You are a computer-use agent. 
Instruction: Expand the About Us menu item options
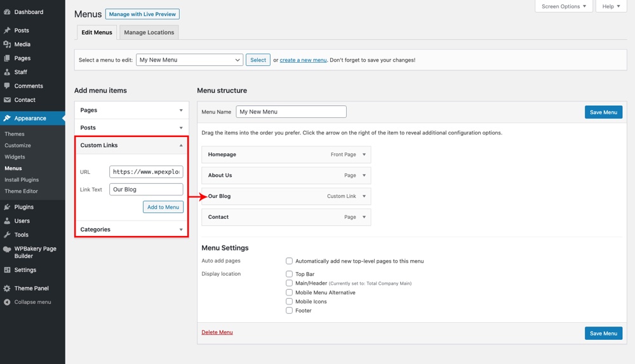tap(364, 175)
